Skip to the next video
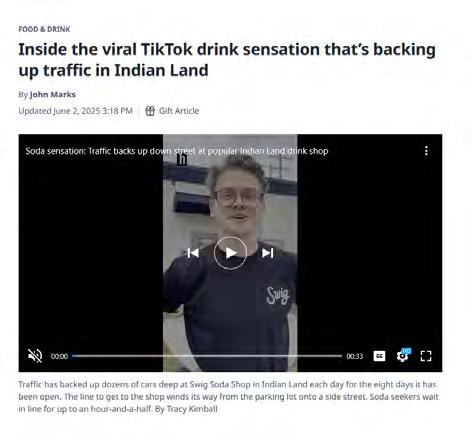472x440 pixels. [268, 253]
